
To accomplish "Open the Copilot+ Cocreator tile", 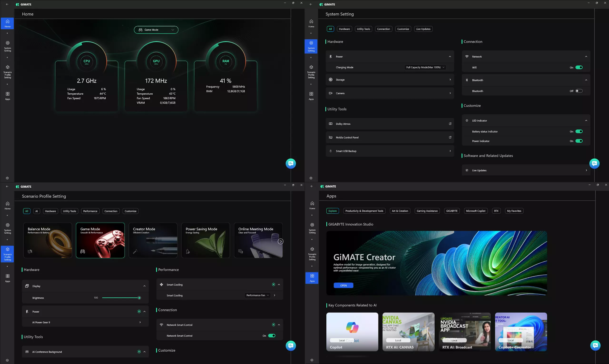I will (x=521, y=332).
